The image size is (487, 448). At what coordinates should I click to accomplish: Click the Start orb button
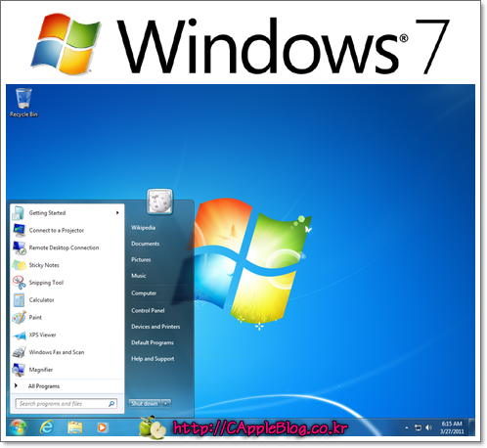click(18, 426)
